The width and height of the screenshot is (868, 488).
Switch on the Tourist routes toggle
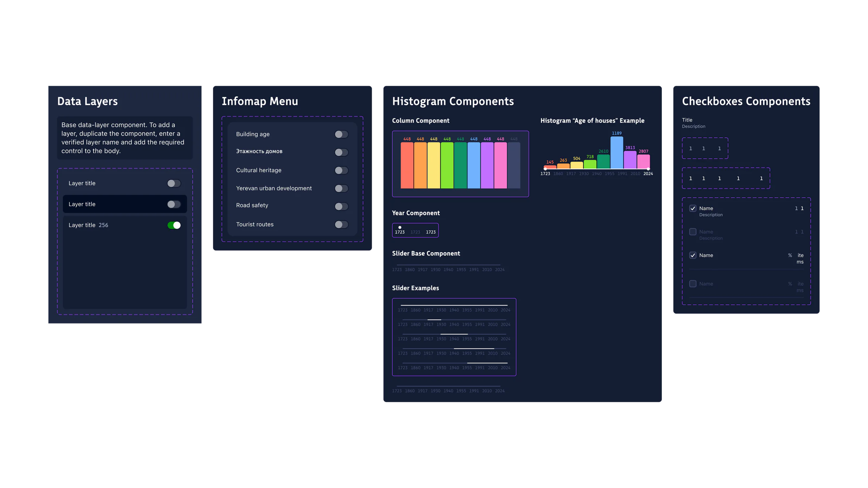pyautogui.click(x=341, y=224)
